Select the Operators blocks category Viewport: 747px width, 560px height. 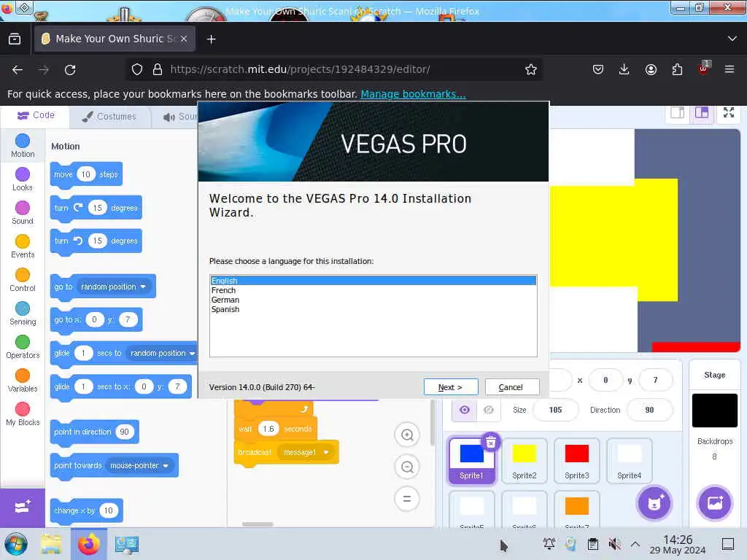(x=23, y=347)
